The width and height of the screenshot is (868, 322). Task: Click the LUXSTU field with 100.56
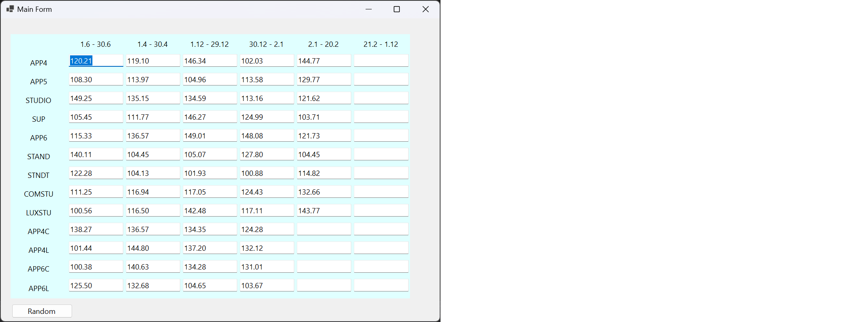tap(96, 210)
